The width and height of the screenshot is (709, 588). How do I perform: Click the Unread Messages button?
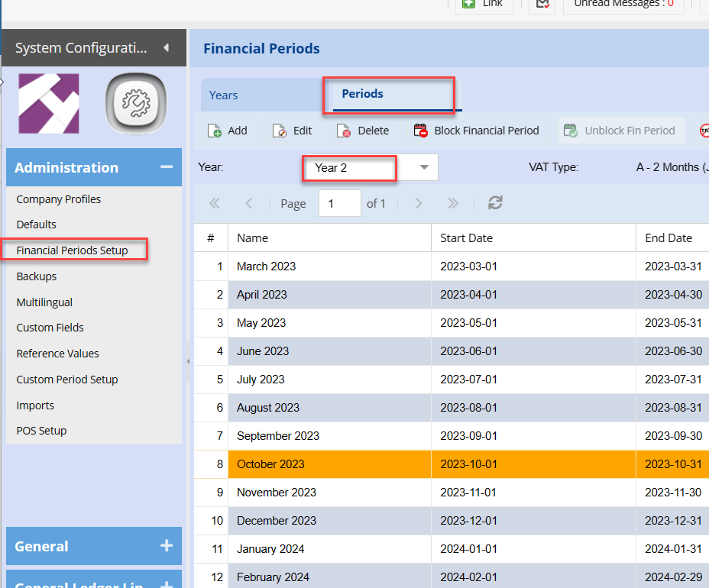click(x=619, y=5)
